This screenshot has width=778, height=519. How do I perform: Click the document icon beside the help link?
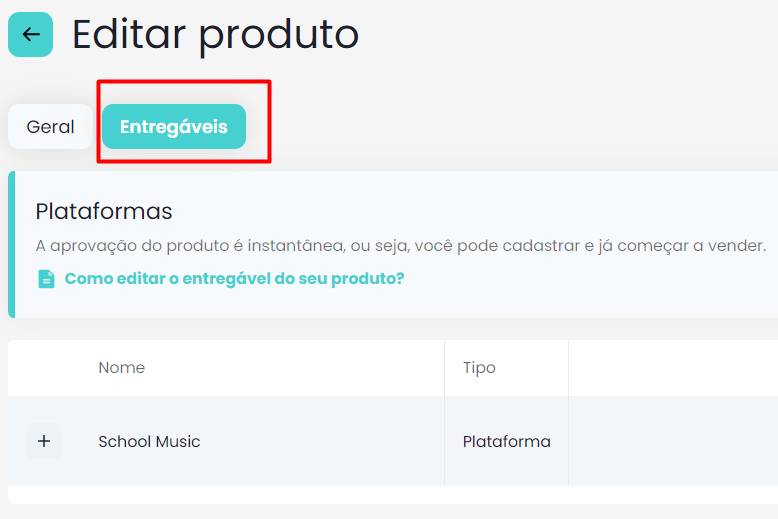click(x=46, y=279)
